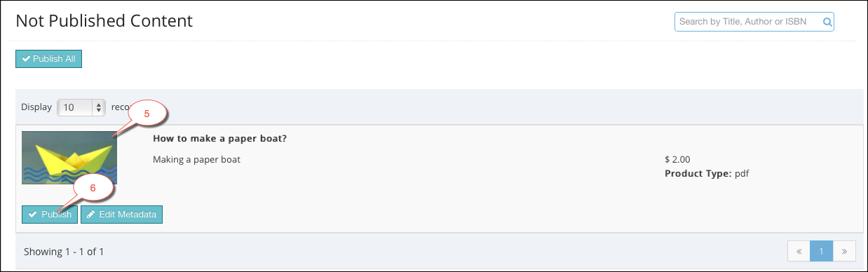Click the paper boat cover thumbnail
The height and width of the screenshot is (272, 868).
point(69,158)
